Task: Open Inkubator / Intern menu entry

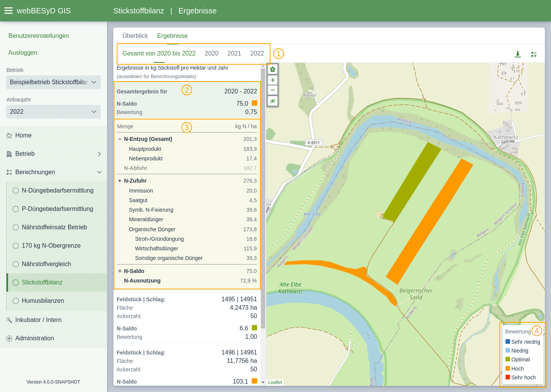Action: pos(53,320)
